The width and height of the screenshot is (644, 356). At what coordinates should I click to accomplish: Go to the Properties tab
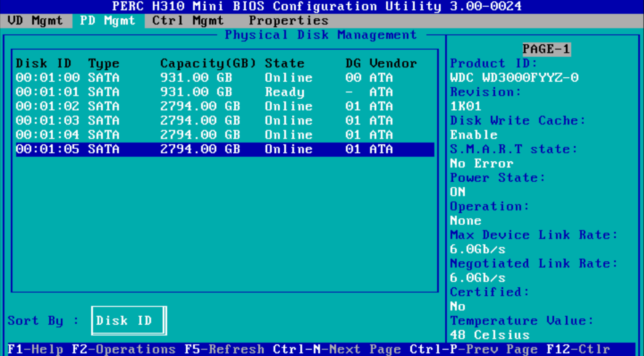click(x=288, y=21)
